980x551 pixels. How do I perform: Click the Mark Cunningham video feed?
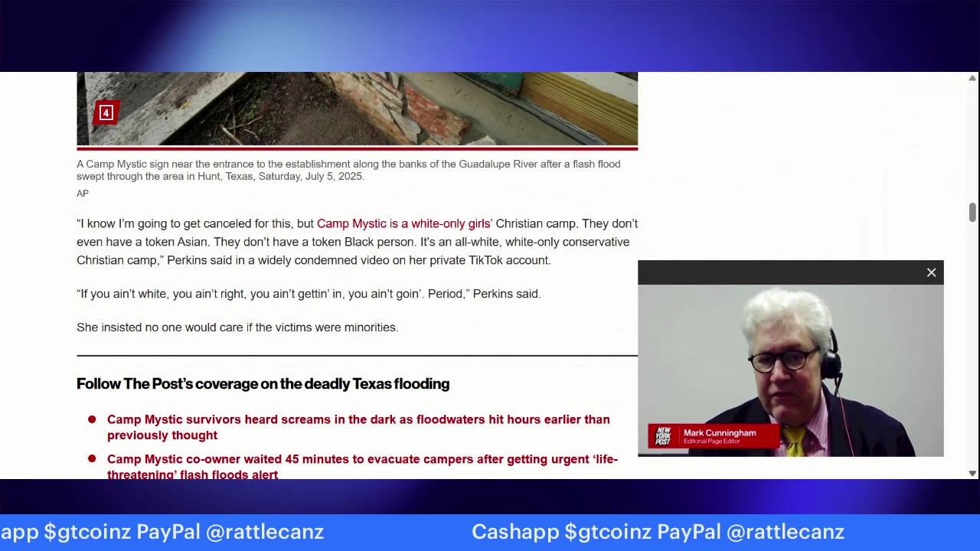pyautogui.click(x=790, y=370)
